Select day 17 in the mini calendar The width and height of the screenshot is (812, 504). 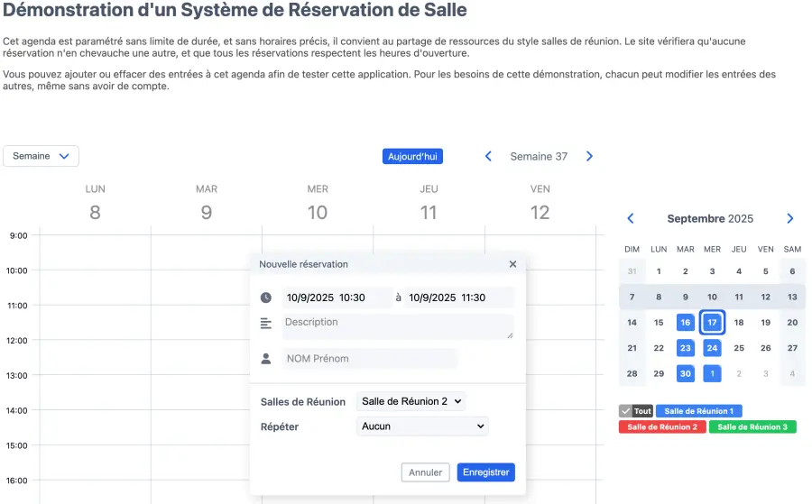712,322
